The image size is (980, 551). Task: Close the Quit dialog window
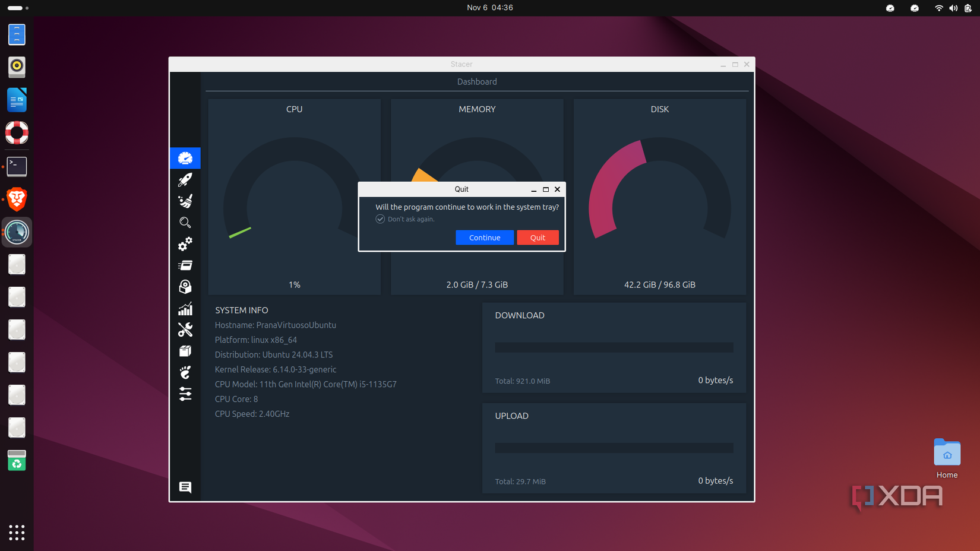557,189
